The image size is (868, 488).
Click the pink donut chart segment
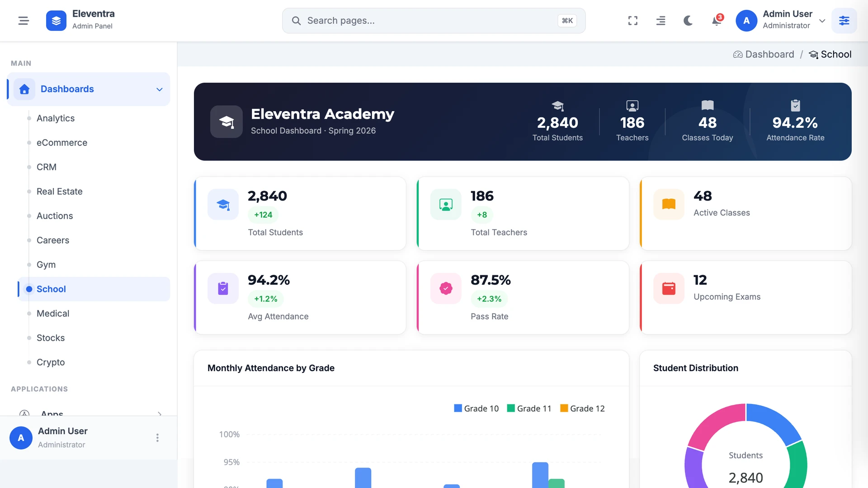point(716,423)
